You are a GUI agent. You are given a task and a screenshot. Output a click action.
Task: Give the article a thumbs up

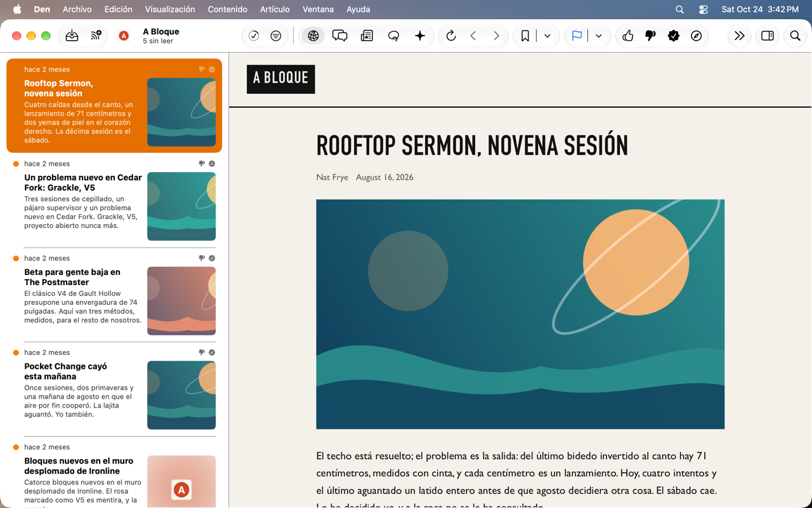click(628, 36)
